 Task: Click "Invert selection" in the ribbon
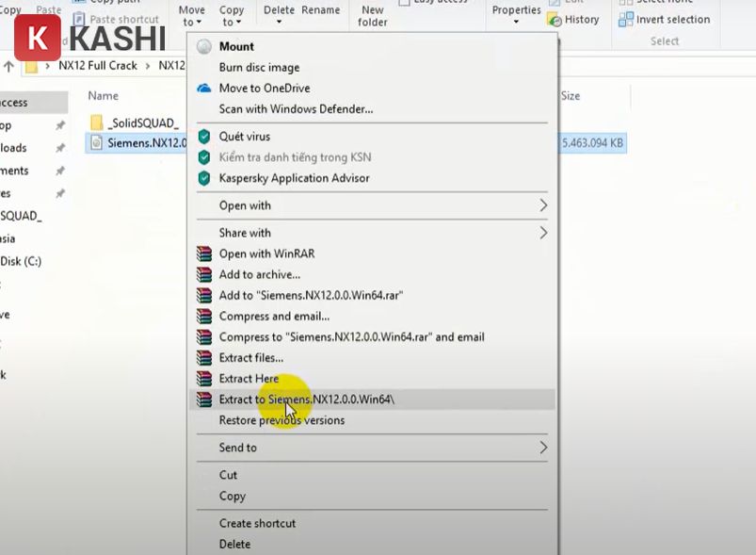[665, 19]
